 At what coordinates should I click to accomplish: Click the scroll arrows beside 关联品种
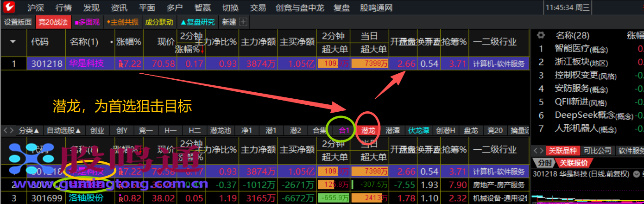[538, 151]
